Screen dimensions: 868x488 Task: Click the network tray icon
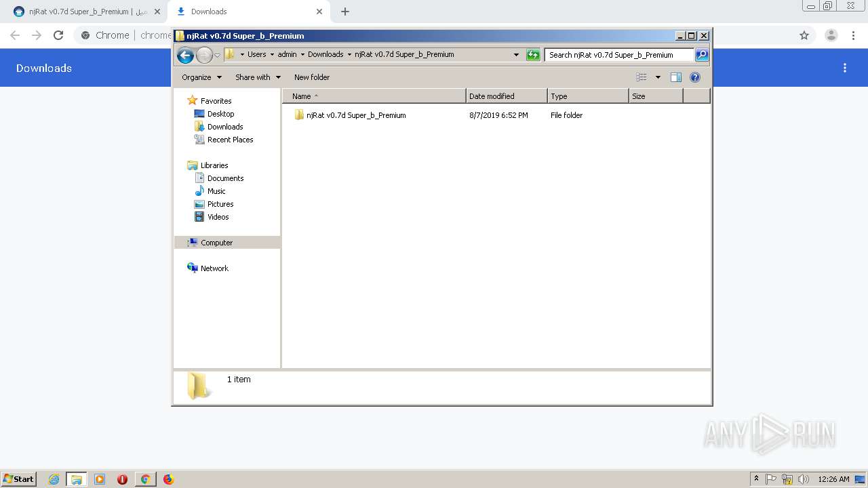coord(787,479)
